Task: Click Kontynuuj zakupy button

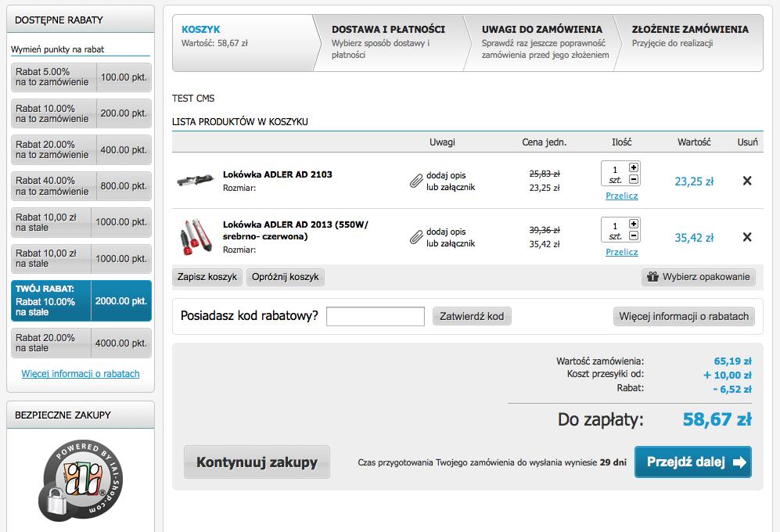Action: pos(257,462)
